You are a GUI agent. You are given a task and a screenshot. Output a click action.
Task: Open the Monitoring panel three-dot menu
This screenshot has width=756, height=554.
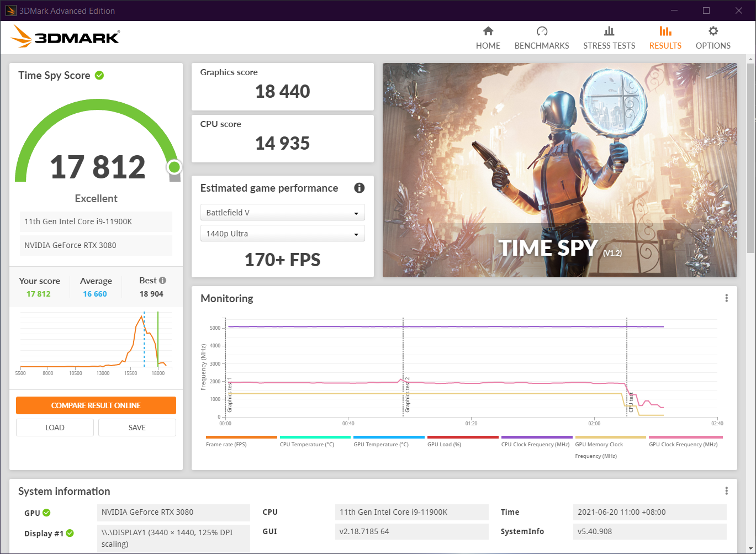coord(726,298)
